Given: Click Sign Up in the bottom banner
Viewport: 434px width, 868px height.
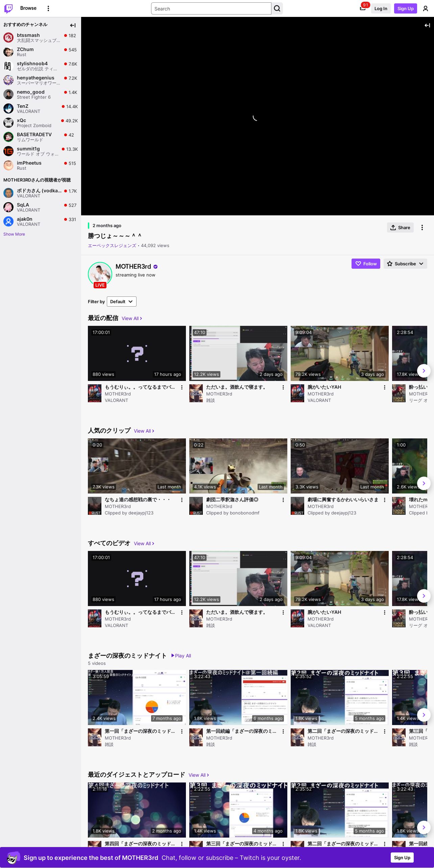Looking at the screenshot, I should [402, 858].
